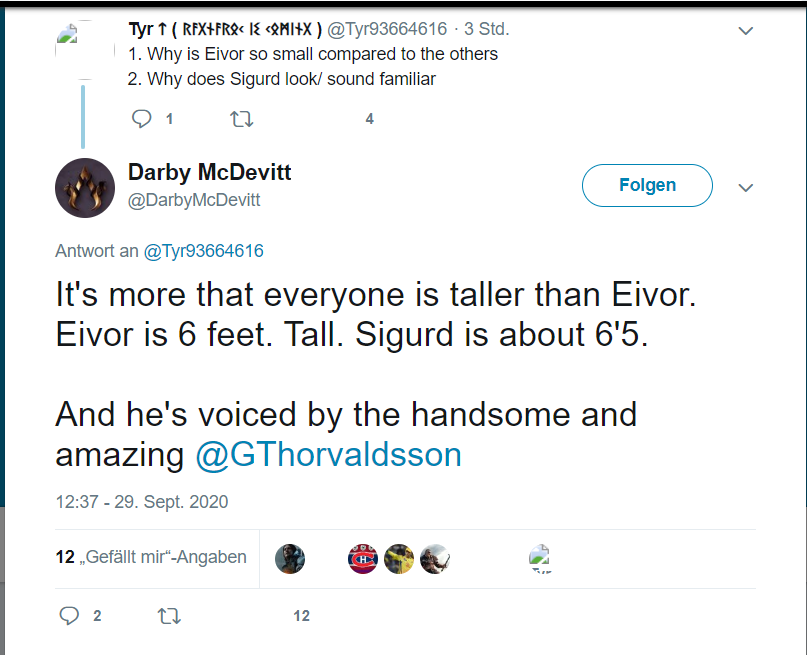
Task: Open the 12 "Gefällt mir"-Angaben list
Action: (152, 557)
